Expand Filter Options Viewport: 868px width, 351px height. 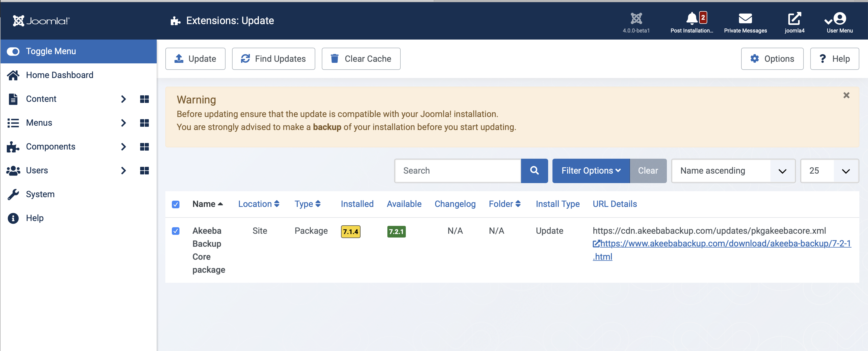[x=591, y=171]
